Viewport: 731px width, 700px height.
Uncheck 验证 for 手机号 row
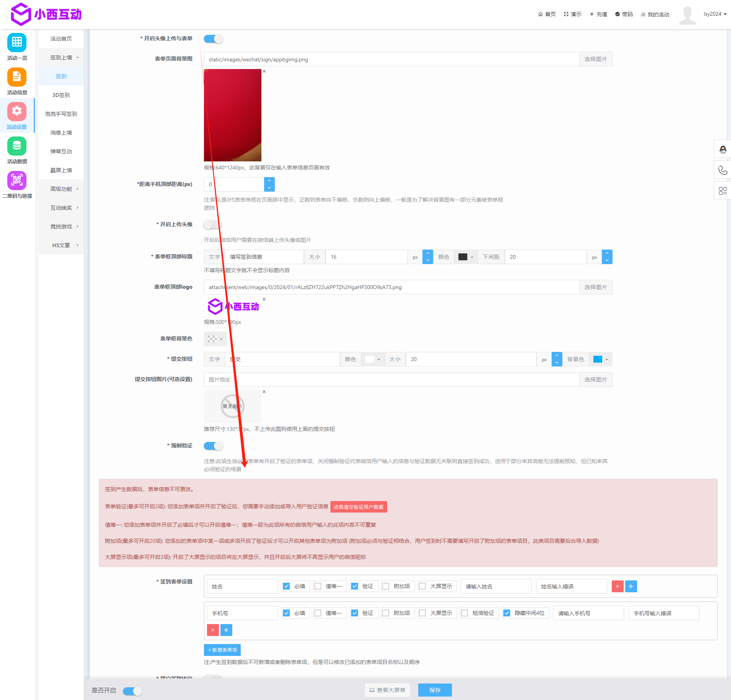coord(355,613)
